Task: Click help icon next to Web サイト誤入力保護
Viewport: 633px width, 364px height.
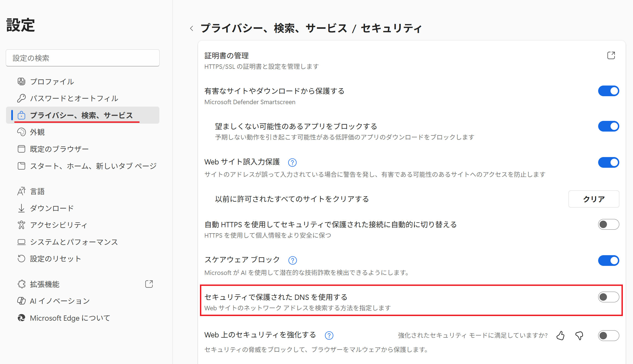Action: (292, 163)
